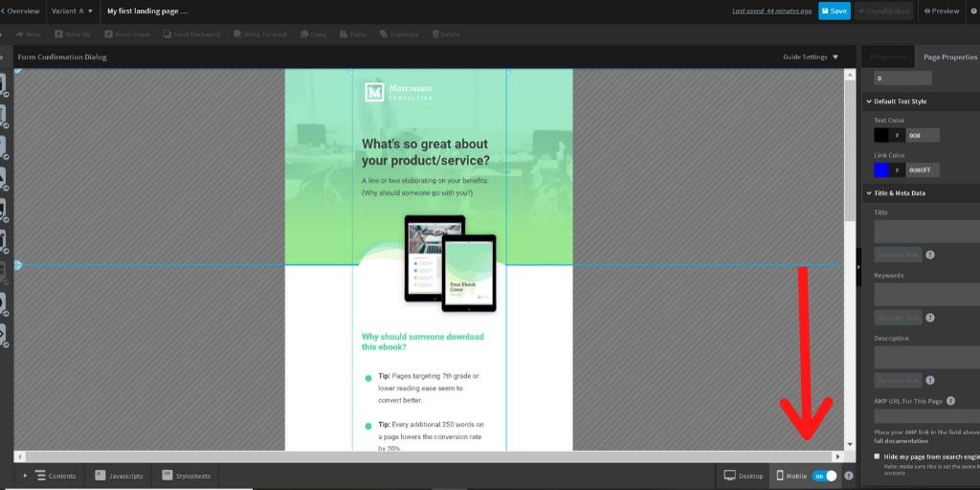
Task: Click Move Up in the toolbar
Action: point(73,34)
